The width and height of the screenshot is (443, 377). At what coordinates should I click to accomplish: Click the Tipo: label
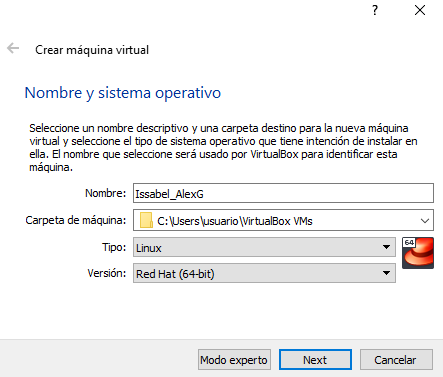pos(114,247)
